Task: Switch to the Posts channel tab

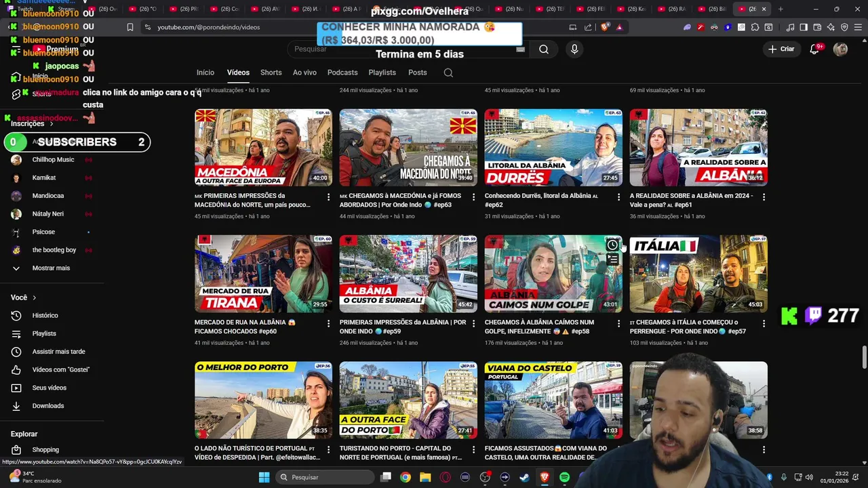Action: [x=418, y=73]
